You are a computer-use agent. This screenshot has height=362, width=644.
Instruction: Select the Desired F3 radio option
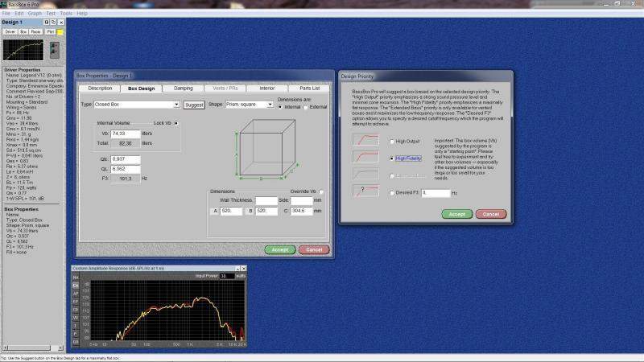click(x=392, y=193)
